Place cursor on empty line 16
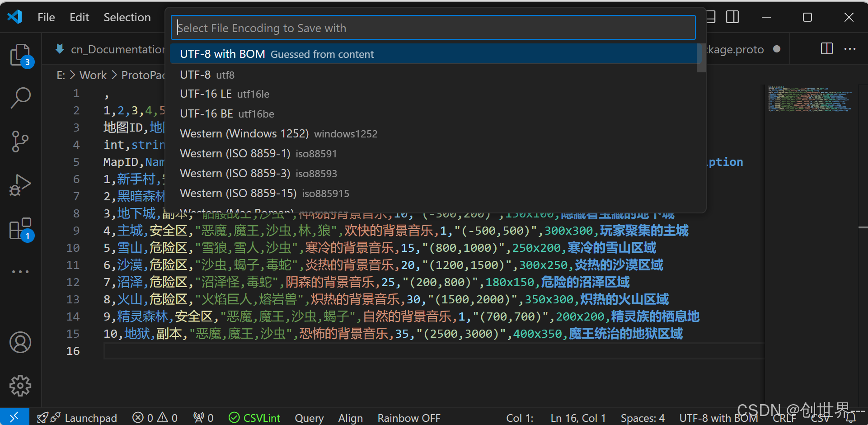This screenshot has width=868, height=425. [434, 351]
